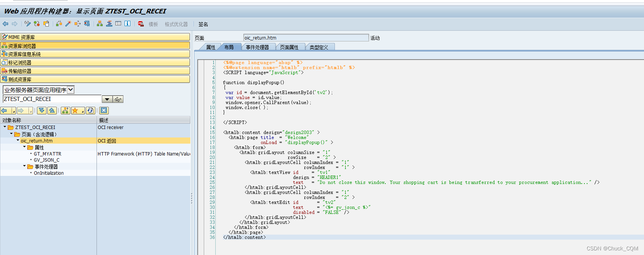Click the line number 36 in editor
The image size is (644, 255).
[212, 237]
